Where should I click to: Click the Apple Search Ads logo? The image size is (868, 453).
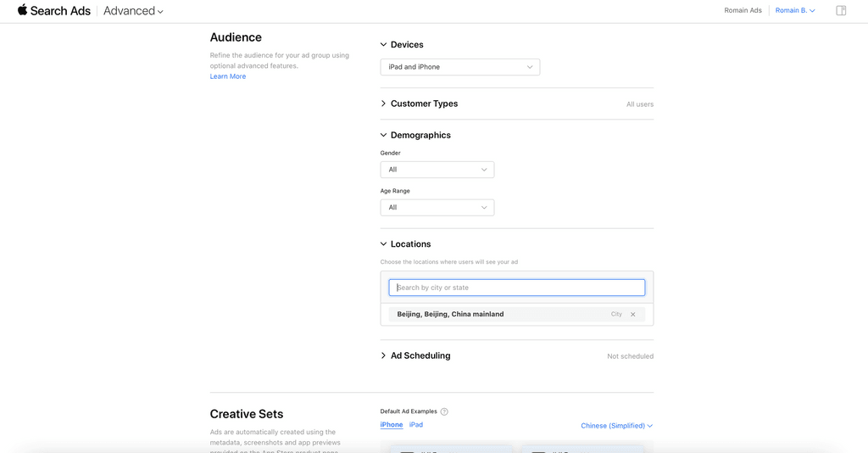53,10
